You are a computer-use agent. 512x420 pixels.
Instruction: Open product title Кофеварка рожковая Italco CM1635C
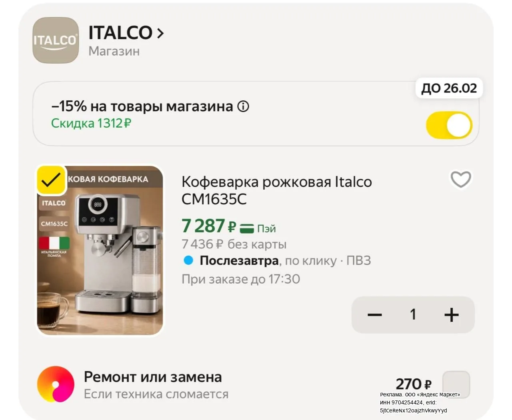click(x=276, y=190)
